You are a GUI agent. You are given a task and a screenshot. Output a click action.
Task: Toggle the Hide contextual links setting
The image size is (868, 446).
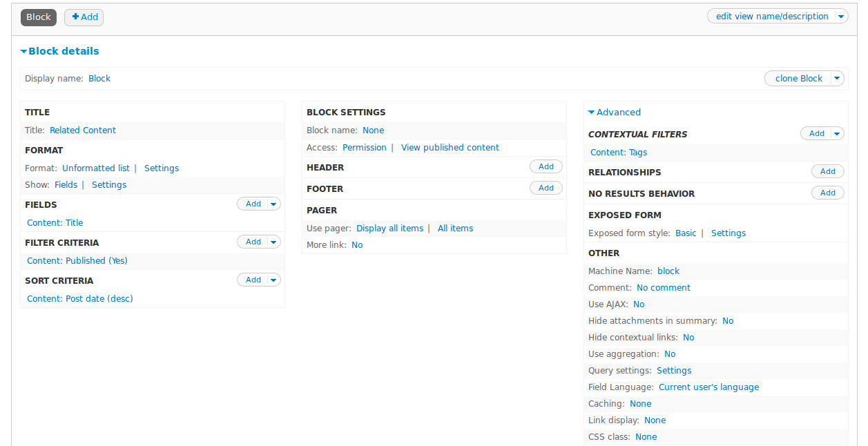688,337
